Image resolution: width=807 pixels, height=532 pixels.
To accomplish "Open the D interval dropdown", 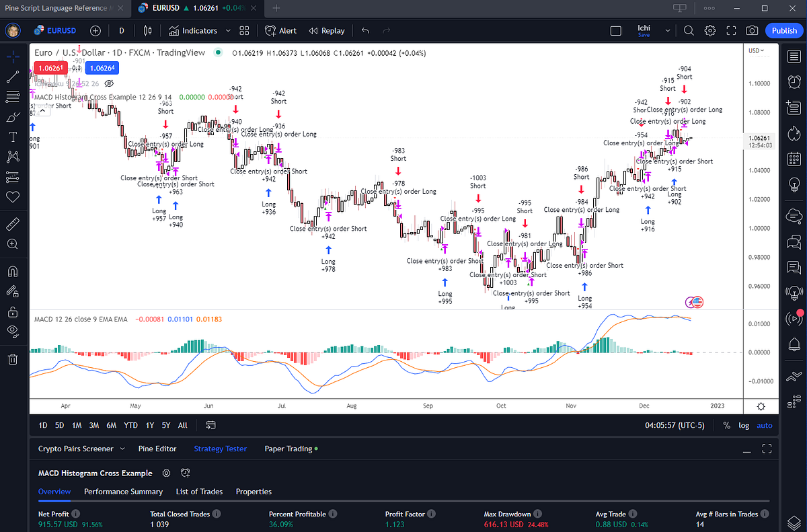I will pos(121,30).
